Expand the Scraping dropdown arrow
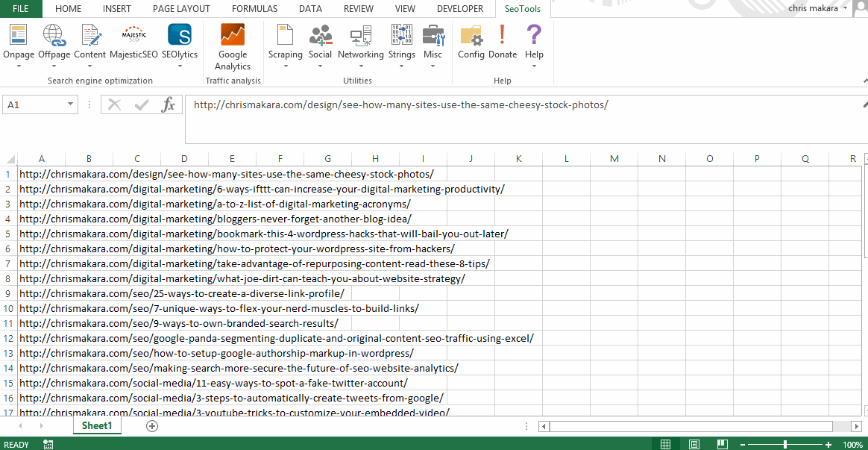This screenshot has width=868, height=450. point(285,66)
